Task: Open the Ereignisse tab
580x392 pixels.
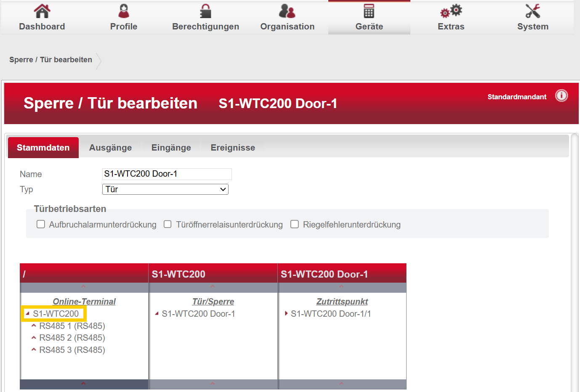Action: click(233, 148)
